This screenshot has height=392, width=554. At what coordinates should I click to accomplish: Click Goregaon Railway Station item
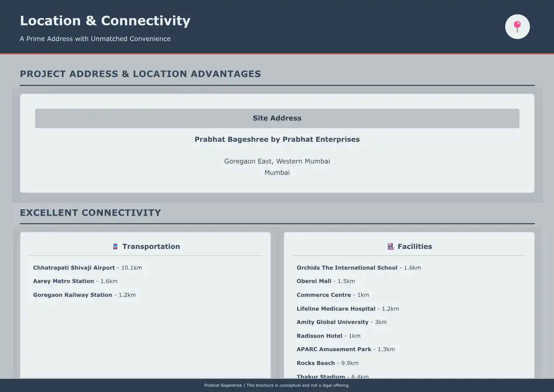pos(84,295)
